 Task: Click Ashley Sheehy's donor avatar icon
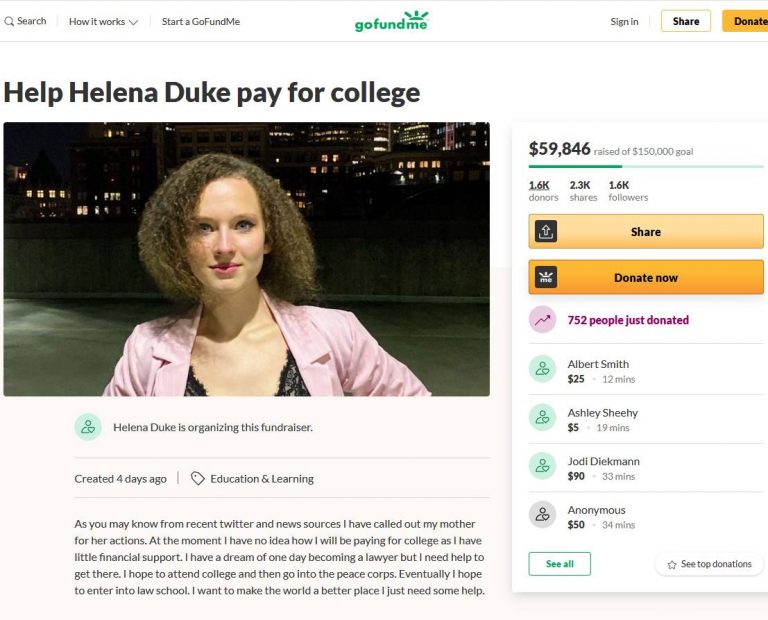[542, 418]
